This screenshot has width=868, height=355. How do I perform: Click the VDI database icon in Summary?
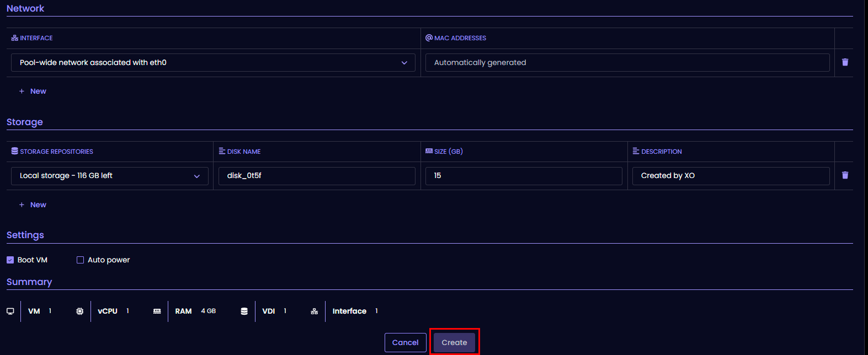[x=244, y=311]
